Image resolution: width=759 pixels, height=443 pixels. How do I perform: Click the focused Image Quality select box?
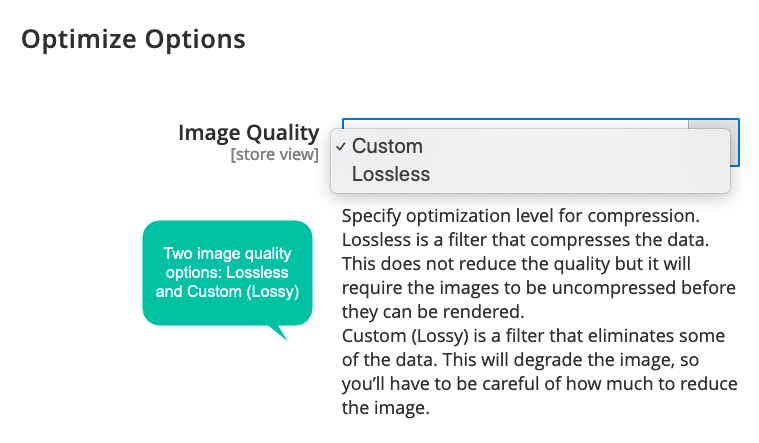click(541, 123)
